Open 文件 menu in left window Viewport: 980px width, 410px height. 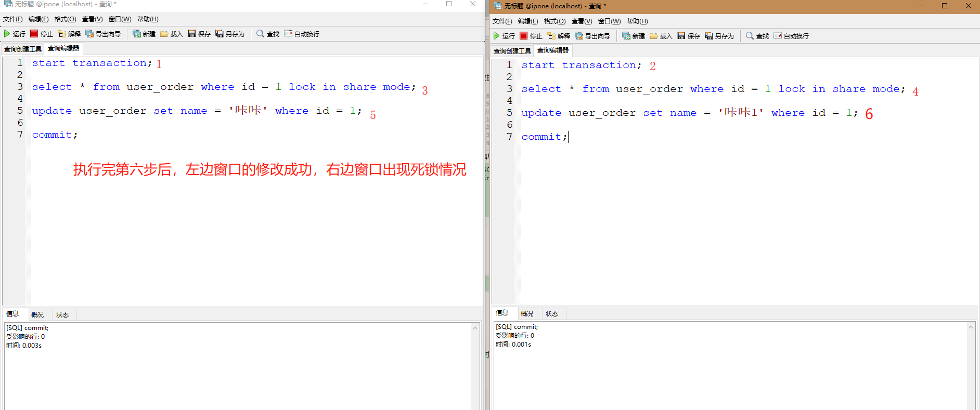pos(13,19)
